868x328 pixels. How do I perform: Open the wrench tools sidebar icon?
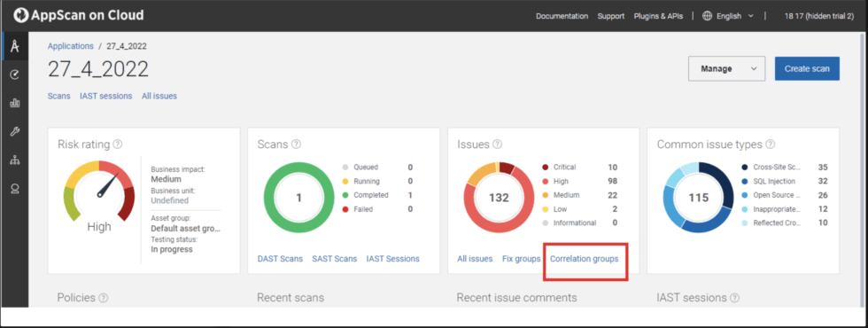pos(15,131)
